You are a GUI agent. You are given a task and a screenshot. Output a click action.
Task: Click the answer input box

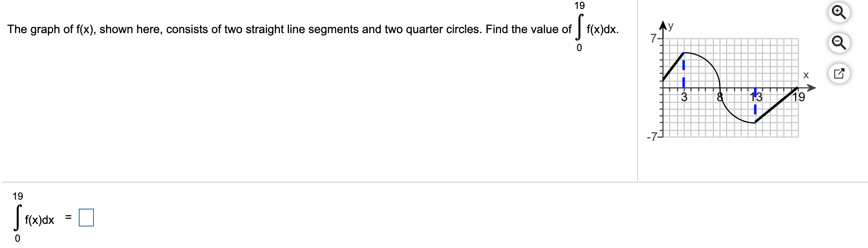point(86,218)
